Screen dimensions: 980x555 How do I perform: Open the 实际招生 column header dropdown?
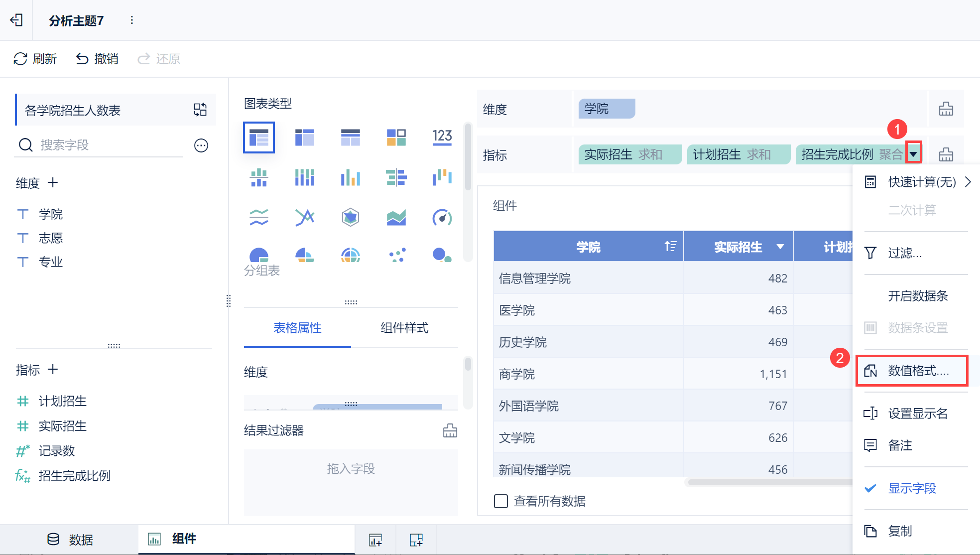pos(780,247)
